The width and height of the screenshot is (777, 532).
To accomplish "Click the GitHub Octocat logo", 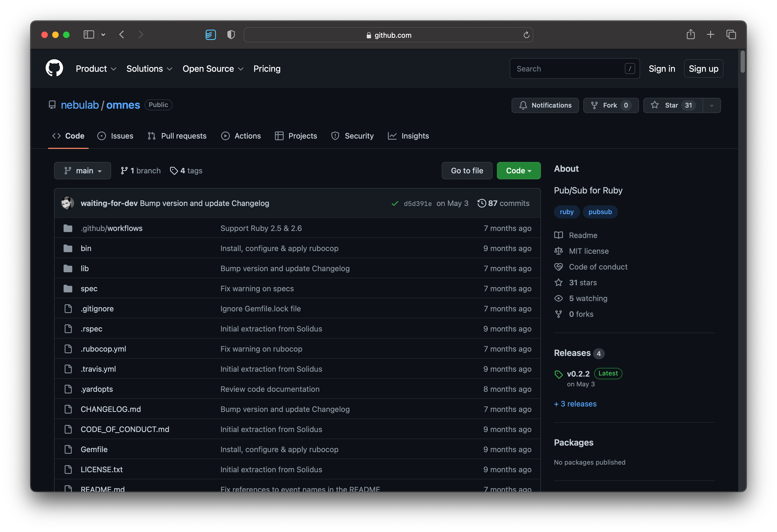I will point(54,68).
